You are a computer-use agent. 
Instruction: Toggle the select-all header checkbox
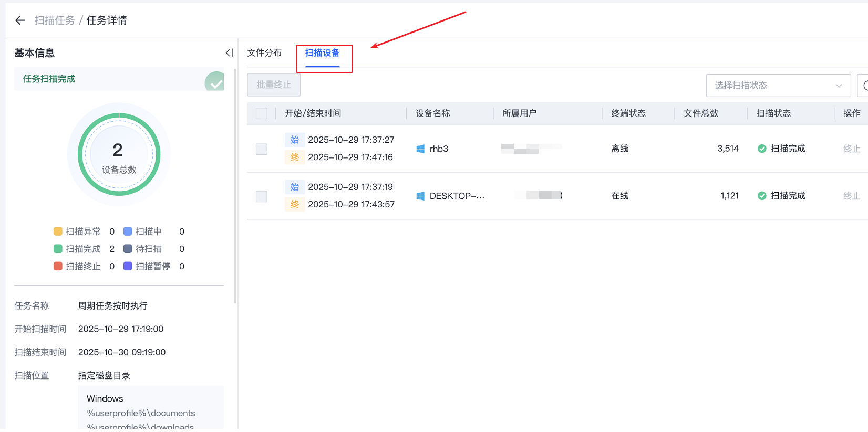[x=262, y=113]
